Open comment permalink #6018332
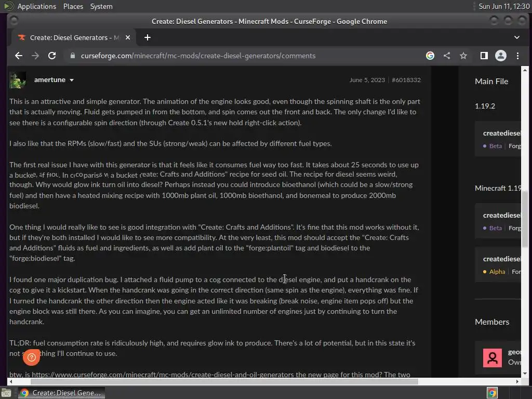This screenshot has height=399, width=532. 406,79
